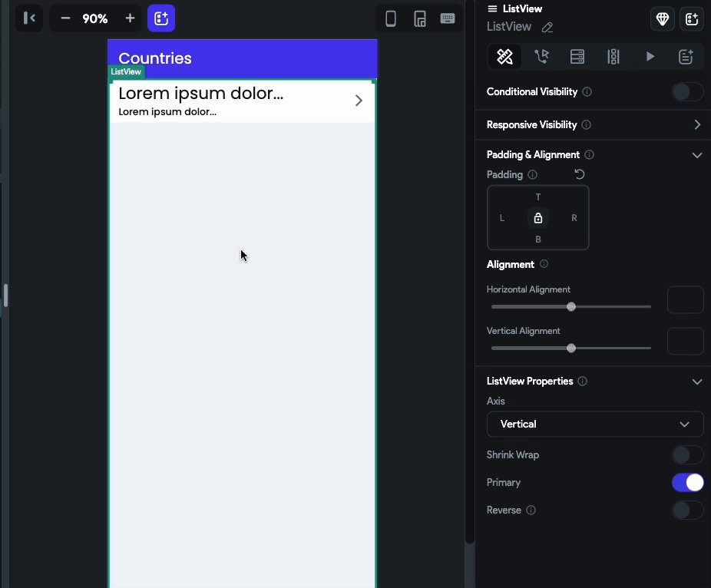Click the Horizontal Alignment value box
Screen dimensions: 711x588
tap(685, 299)
